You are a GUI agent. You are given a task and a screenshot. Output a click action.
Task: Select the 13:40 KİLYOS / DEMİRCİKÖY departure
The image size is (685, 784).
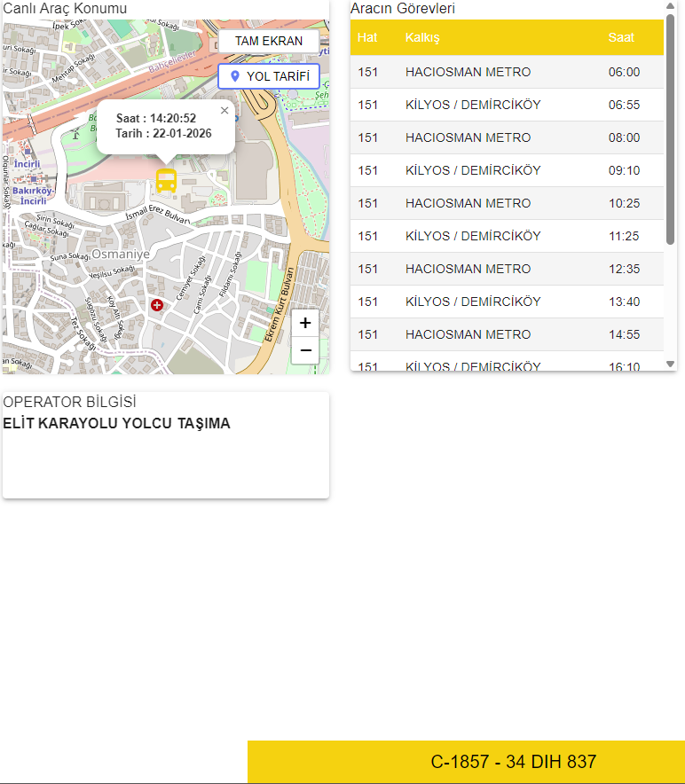(x=507, y=302)
